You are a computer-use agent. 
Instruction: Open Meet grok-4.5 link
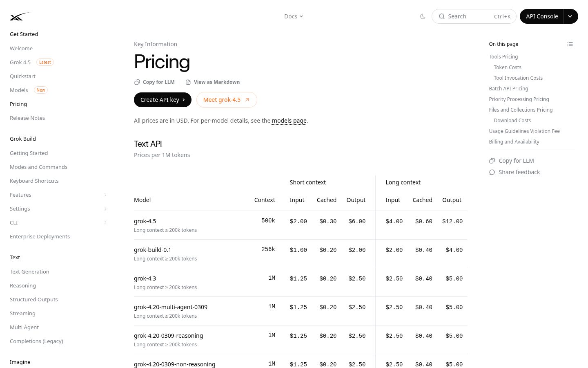227,100
